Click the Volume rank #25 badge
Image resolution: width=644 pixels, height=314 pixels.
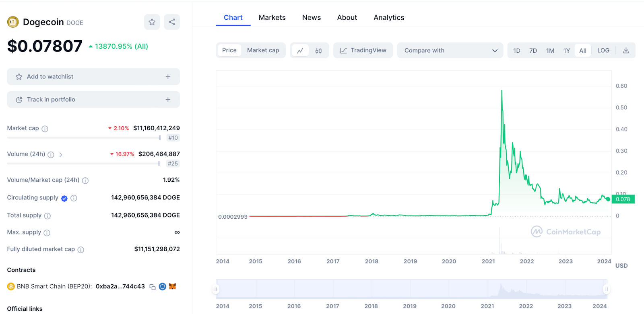173,163
